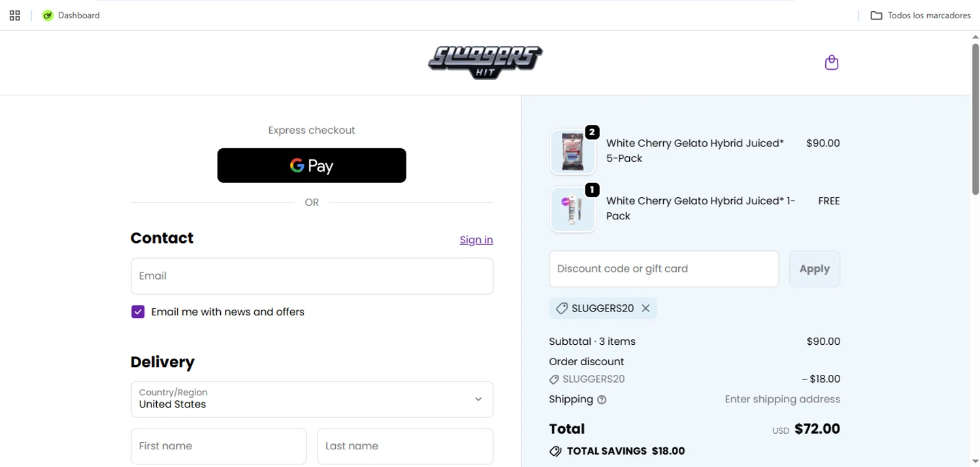Click the Subtotal · 3 items label

tap(592, 342)
